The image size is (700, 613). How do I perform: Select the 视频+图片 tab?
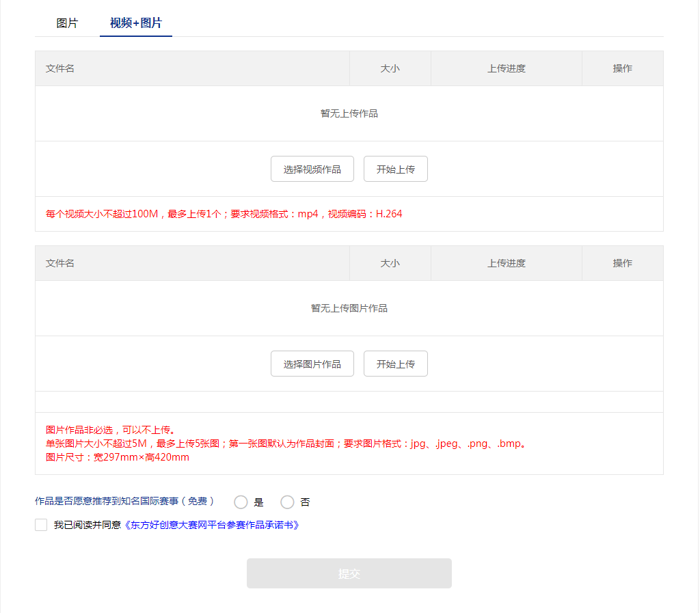(x=136, y=23)
